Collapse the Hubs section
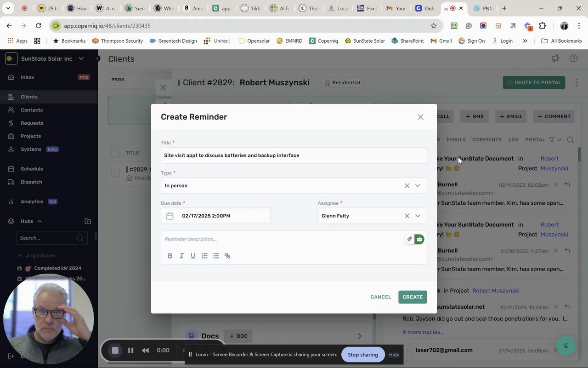The image size is (588, 368). [x=40, y=221]
